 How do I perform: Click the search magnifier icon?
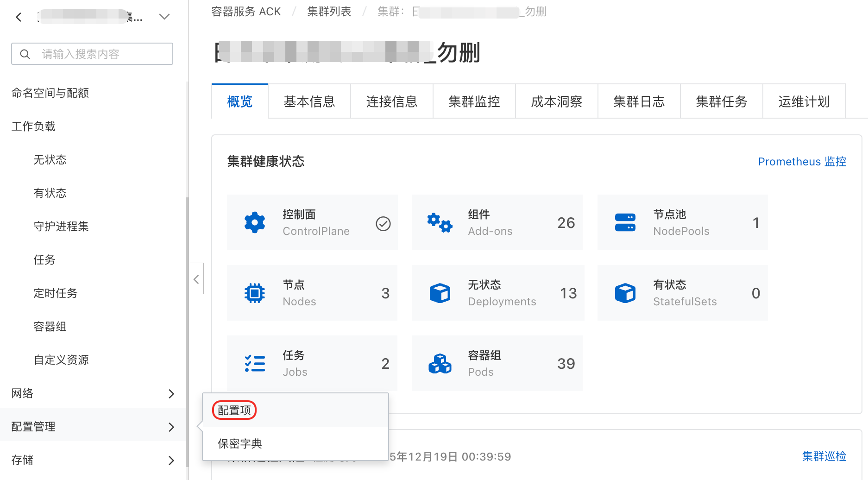pyautogui.click(x=25, y=54)
